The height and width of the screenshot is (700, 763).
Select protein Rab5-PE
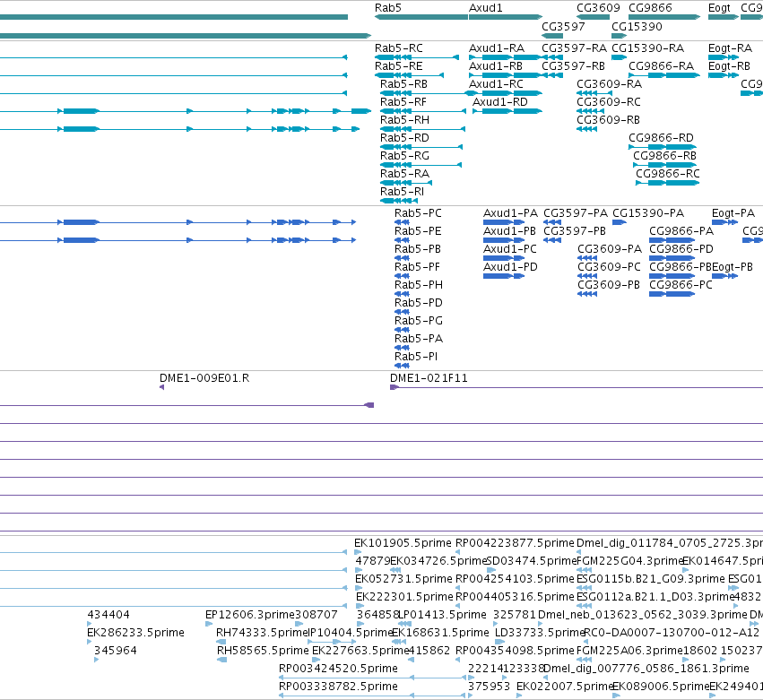pyautogui.click(x=418, y=231)
